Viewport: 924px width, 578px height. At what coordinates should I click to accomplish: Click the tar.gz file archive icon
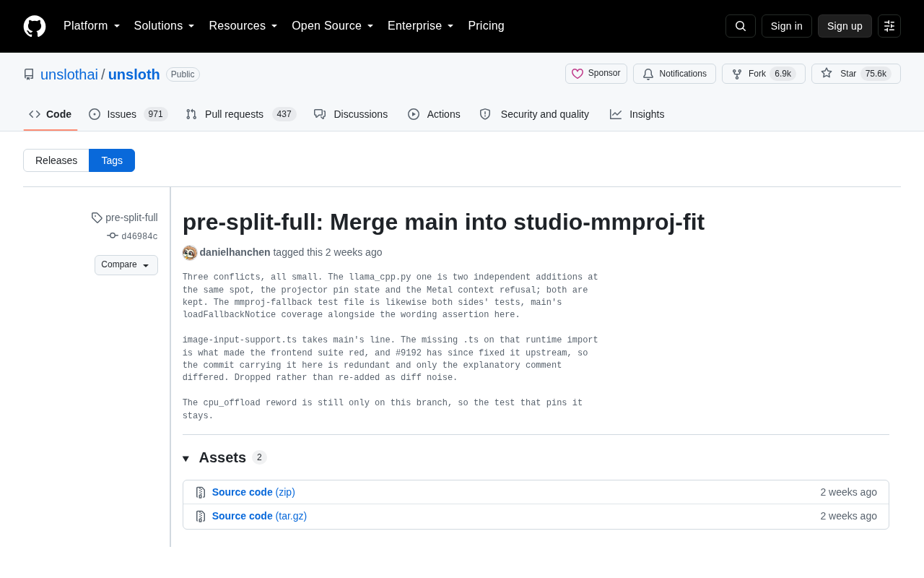coord(201,517)
